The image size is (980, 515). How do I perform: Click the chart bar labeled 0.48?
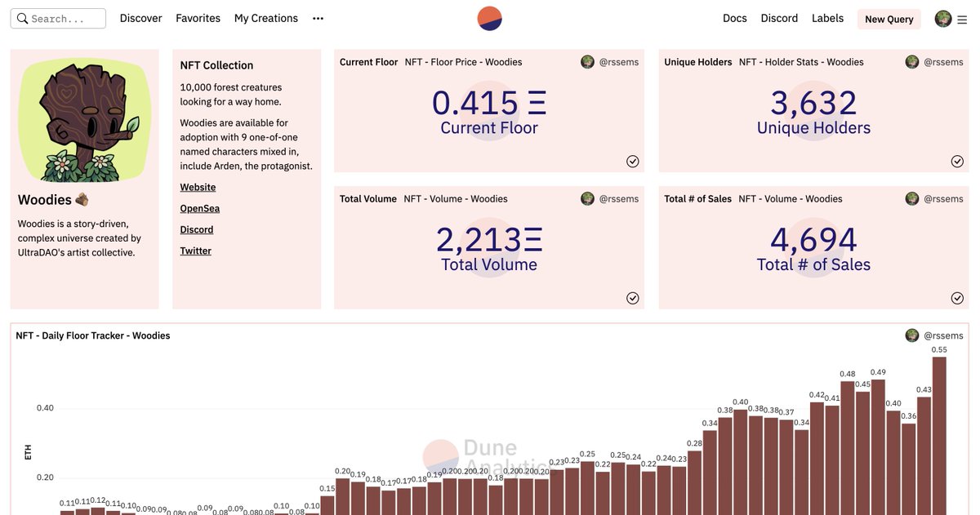848,448
